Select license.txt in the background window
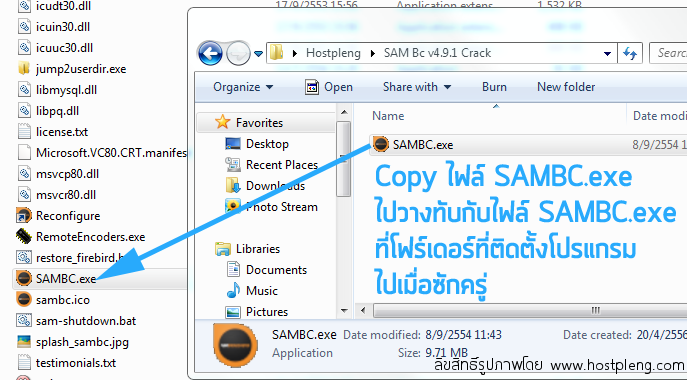The image size is (687, 380). [x=62, y=132]
